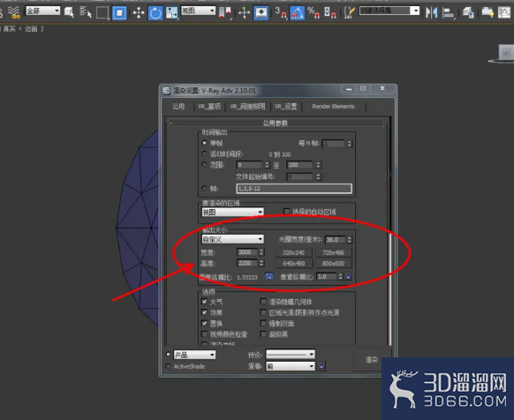
Task: Toggle the Angle Snap icon
Action: pyautogui.click(x=298, y=13)
